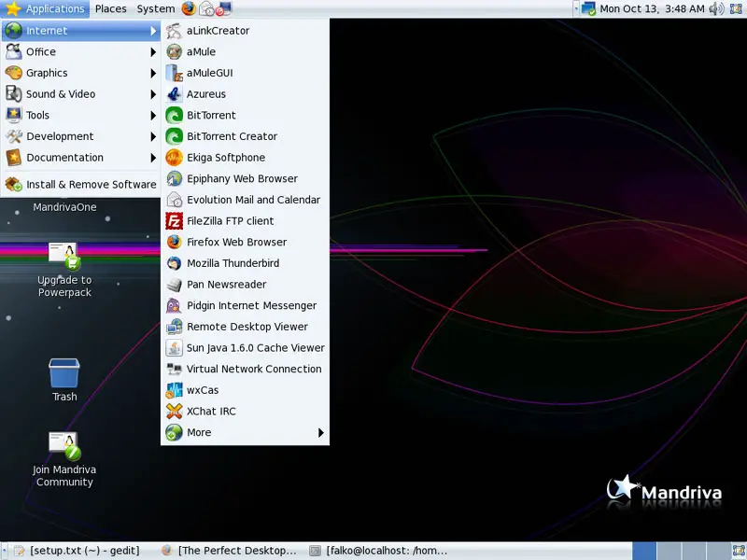The image size is (747, 560).
Task: Open Mozilla Thunderbird
Action: point(245,263)
